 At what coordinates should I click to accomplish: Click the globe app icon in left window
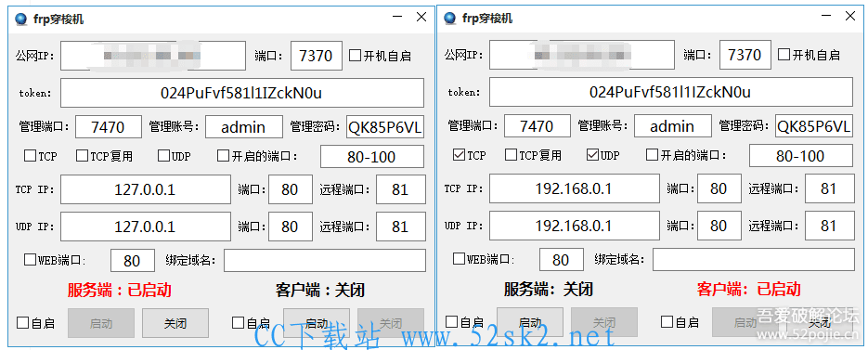pos(22,19)
